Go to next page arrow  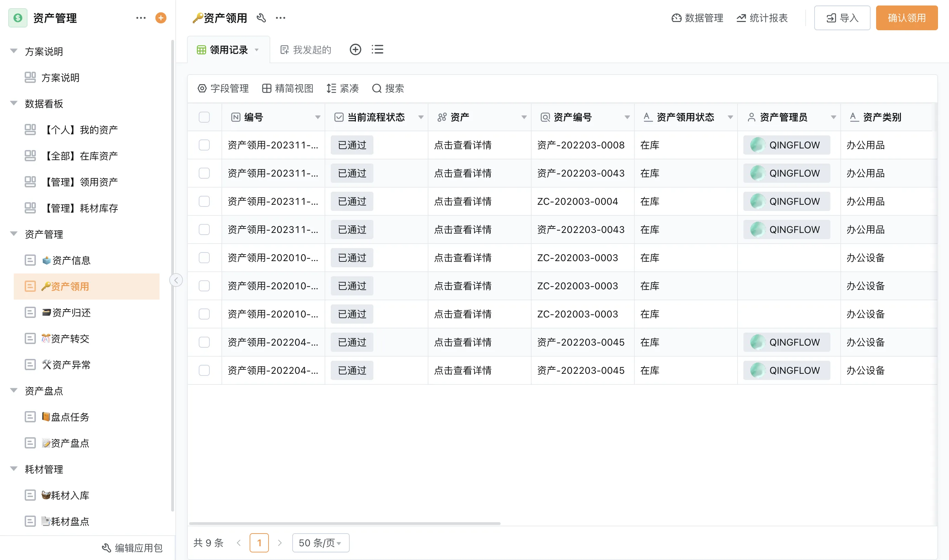tap(280, 542)
